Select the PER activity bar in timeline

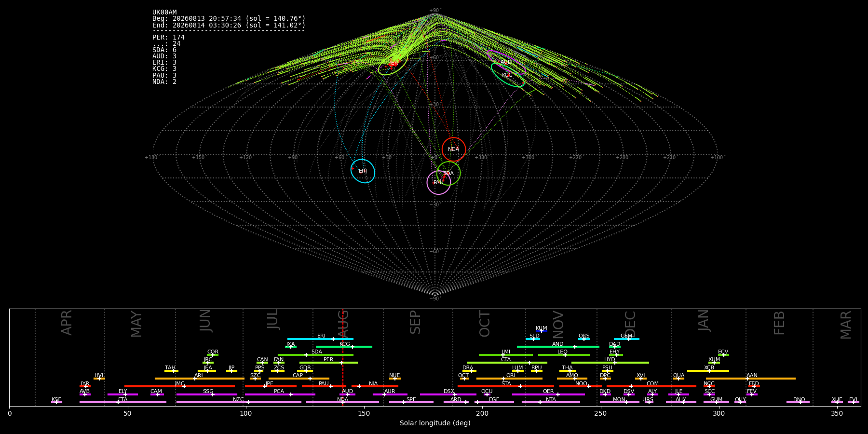328,363
